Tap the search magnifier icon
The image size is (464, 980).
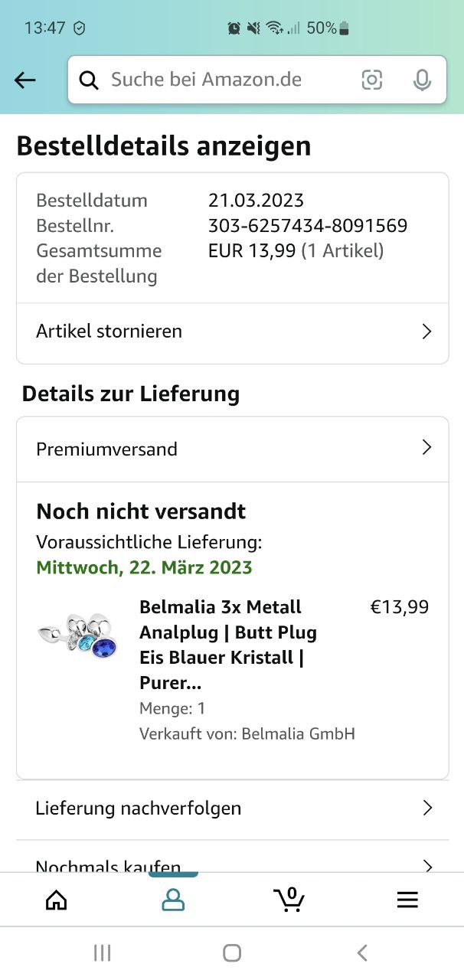(x=89, y=80)
